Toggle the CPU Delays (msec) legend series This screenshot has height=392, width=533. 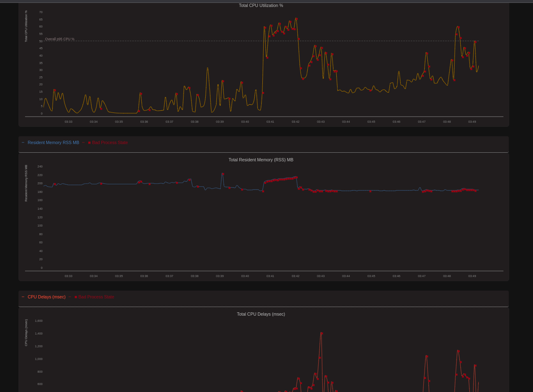[46, 297]
